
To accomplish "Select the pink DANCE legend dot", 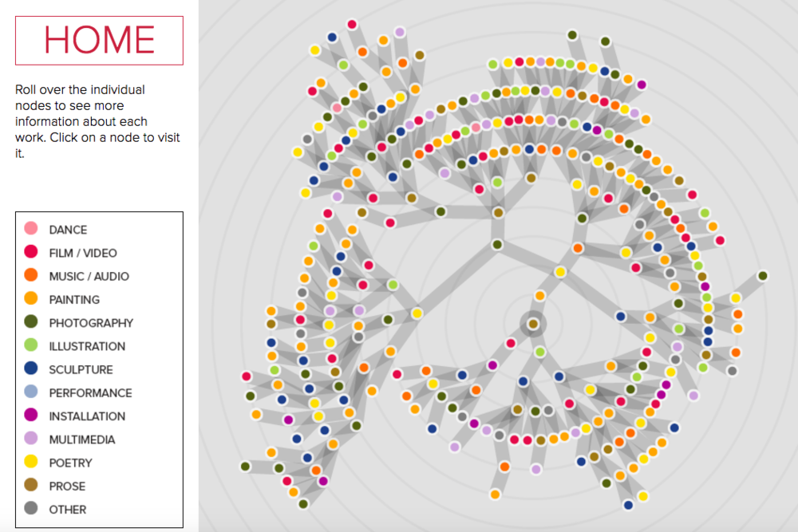I will pyautogui.click(x=31, y=228).
